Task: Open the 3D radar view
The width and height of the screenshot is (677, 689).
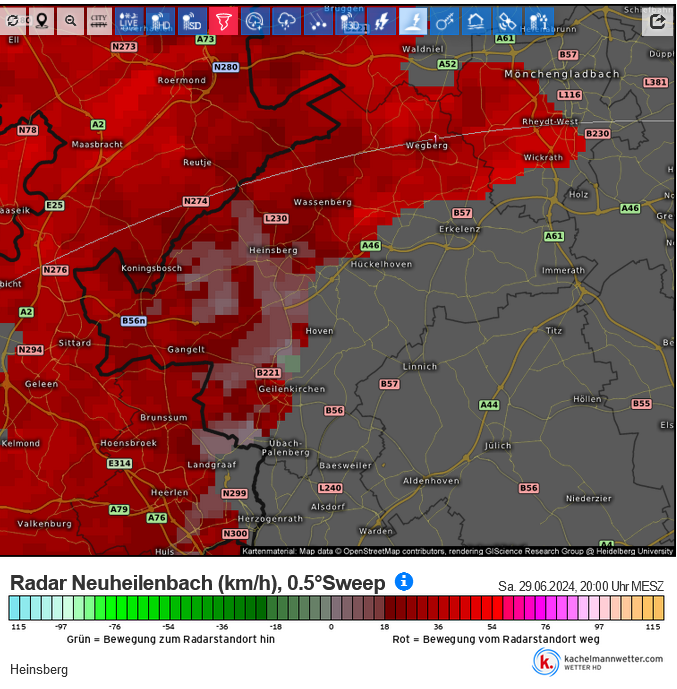Action: coord(350,21)
